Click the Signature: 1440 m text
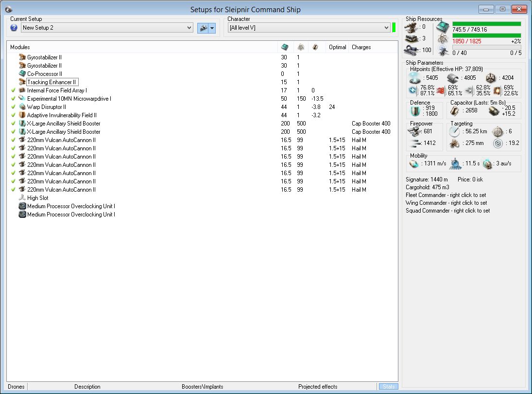532x394 pixels. (427, 179)
